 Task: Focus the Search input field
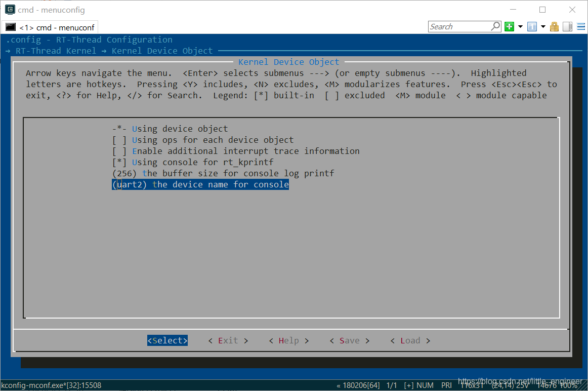459,27
